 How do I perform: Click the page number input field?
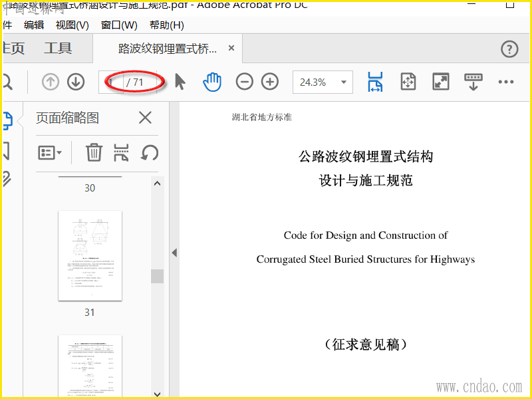coord(111,82)
